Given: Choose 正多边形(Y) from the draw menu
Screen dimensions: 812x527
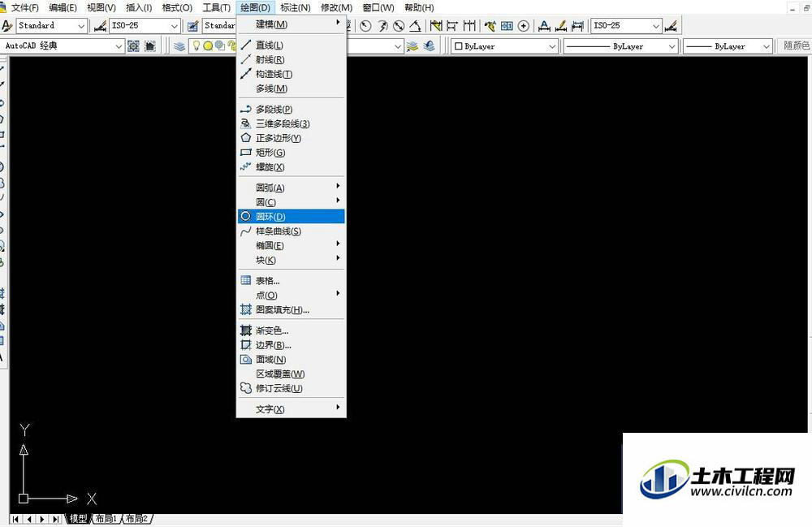Looking at the screenshot, I should coord(291,138).
